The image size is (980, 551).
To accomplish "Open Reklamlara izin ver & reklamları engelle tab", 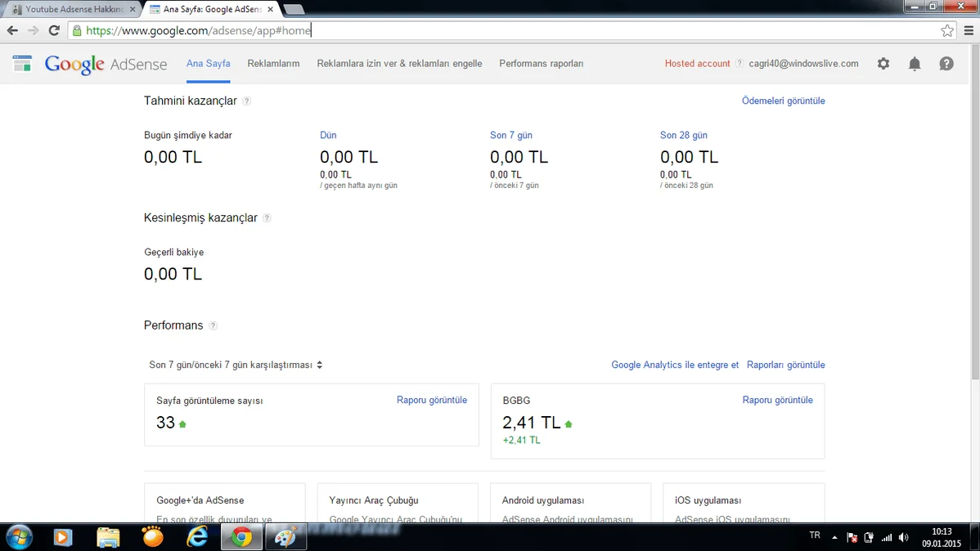I will coord(399,64).
